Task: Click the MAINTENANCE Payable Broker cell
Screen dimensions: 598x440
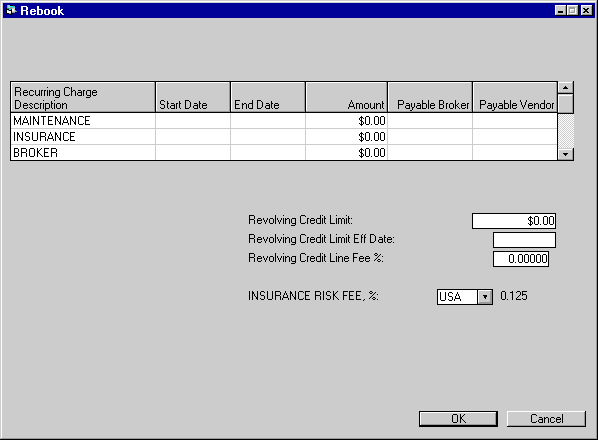Action: (x=430, y=120)
